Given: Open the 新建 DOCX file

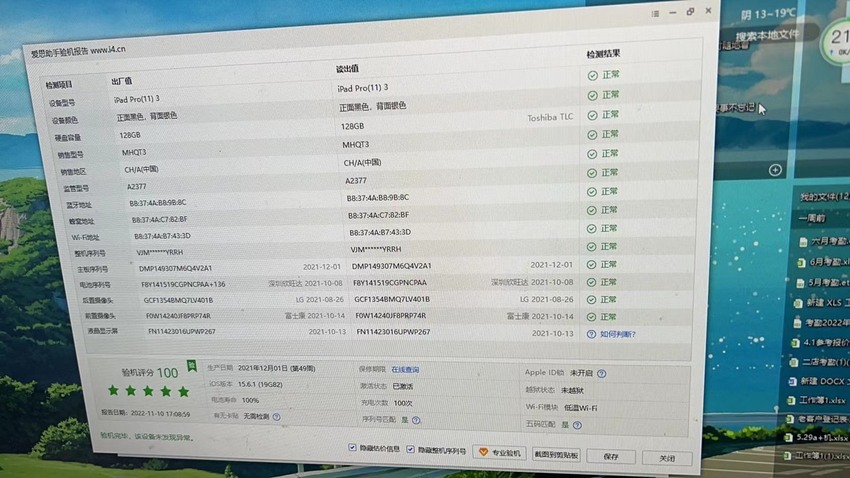Looking at the screenshot, I should (817, 381).
